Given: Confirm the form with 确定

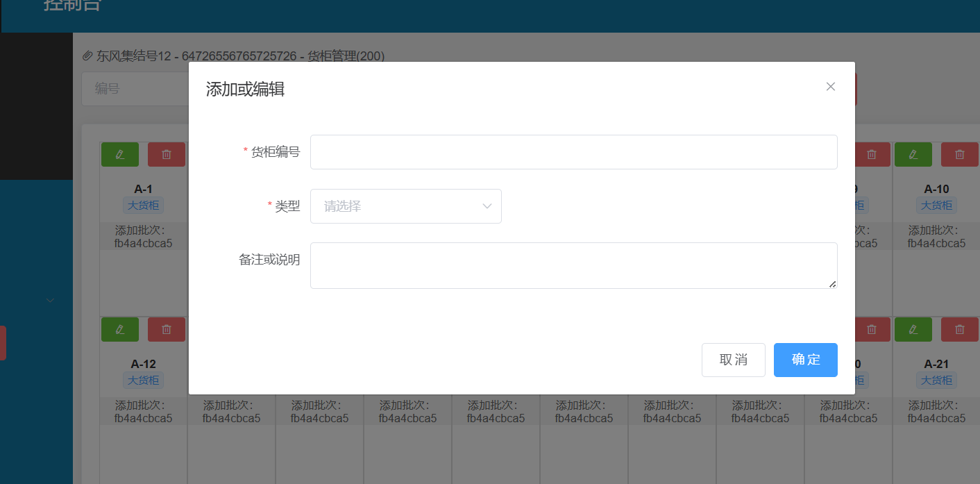Looking at the screenshot, I should coord(805,360).
